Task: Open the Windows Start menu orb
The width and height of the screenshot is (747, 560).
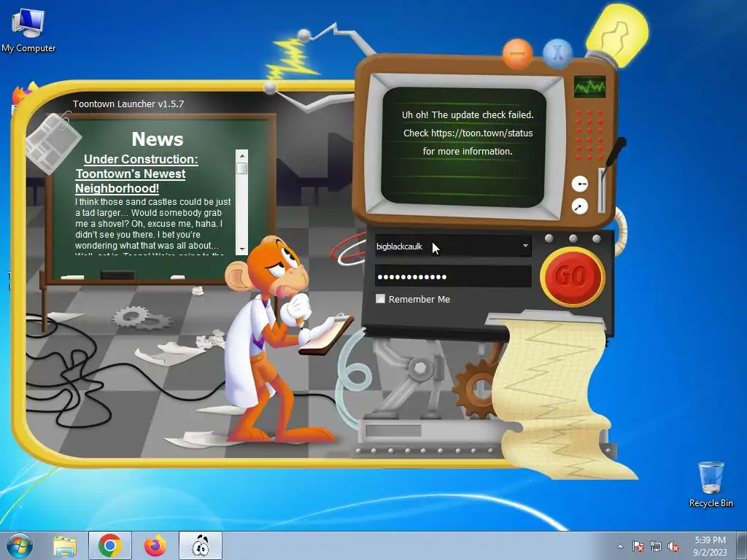Action: click(x=20, y=545)
